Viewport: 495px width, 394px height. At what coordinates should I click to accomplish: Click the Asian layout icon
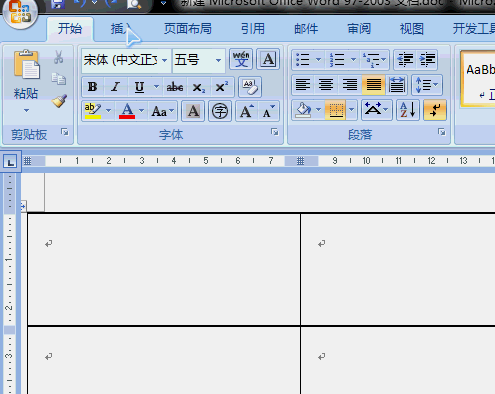click(x=373, y=110)
